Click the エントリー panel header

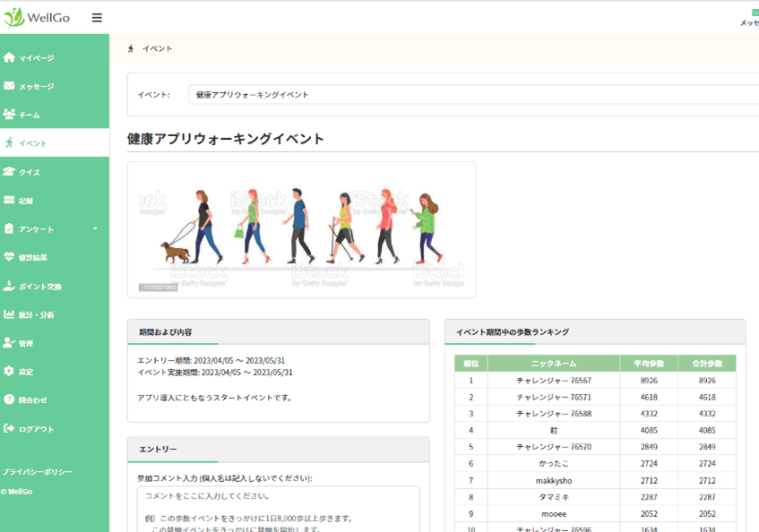coord(279,450)
